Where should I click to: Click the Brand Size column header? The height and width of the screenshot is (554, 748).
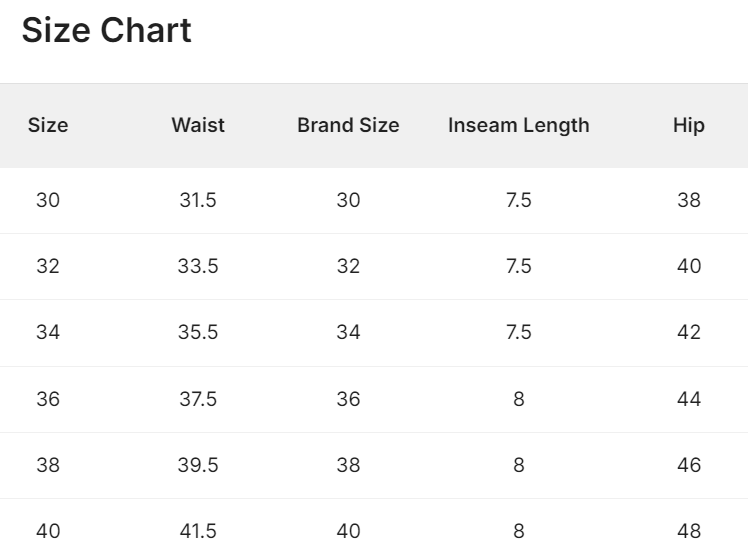click(x=348, y=126)
